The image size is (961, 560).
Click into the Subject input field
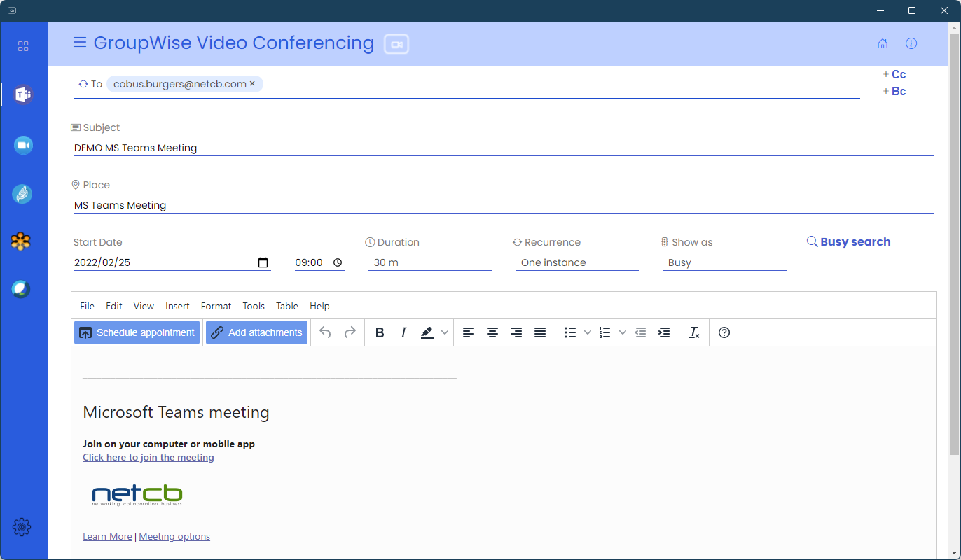(x=503, y=148)
